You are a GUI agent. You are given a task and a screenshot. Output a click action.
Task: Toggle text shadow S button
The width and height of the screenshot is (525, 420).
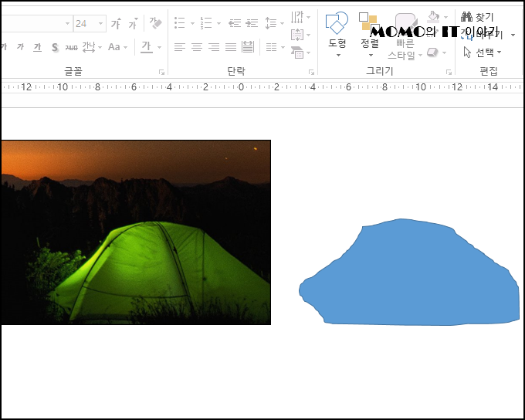click(x=55, y=47)
